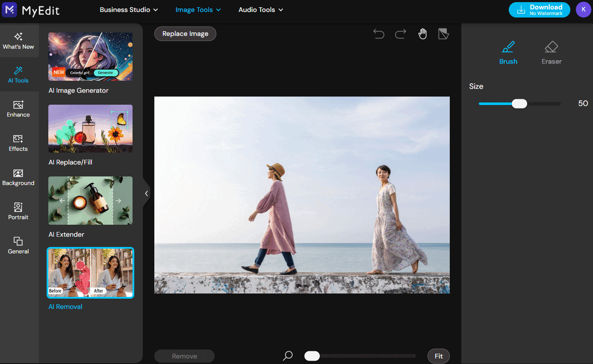Open the Enhance panel in the sidebar

point(18,109)
